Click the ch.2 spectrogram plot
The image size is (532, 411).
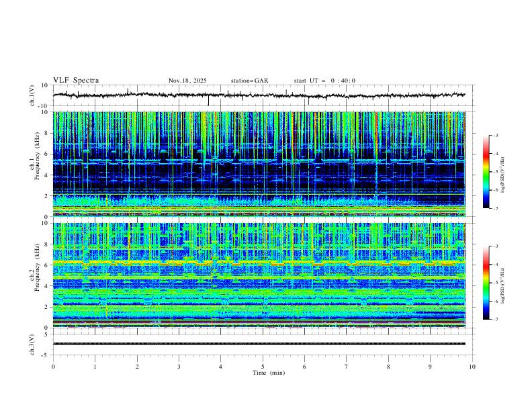(x=259, y=275)
